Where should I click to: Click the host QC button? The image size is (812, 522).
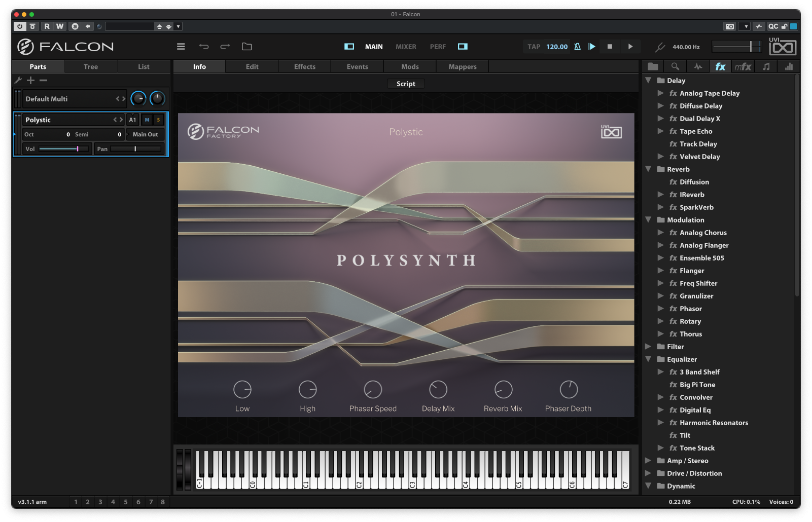pyautogui.click(x=773, y=26)
